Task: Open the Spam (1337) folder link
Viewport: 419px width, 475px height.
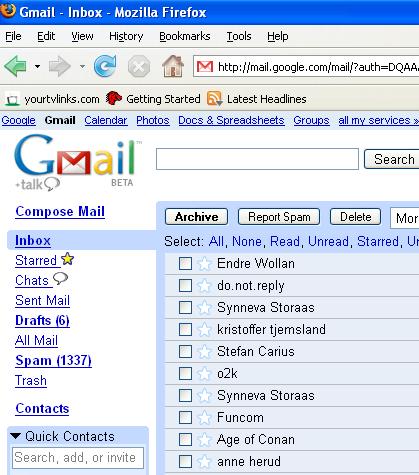Action: (x=53, y=361)
